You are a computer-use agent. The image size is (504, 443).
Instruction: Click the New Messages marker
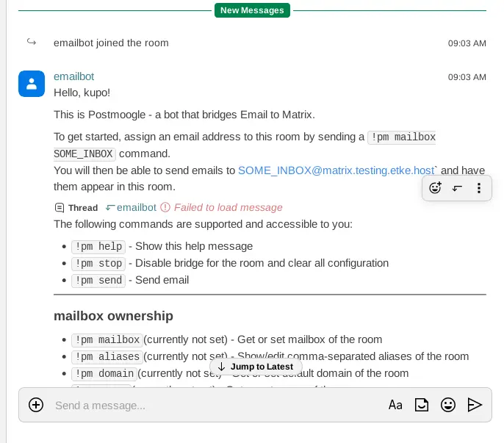252,10
